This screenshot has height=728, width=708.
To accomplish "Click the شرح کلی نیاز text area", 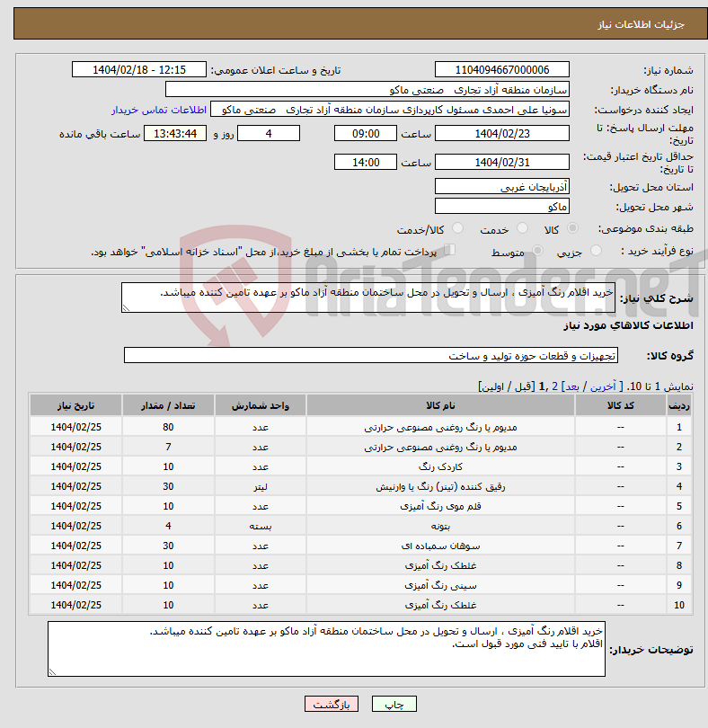I will pos(368,297).
